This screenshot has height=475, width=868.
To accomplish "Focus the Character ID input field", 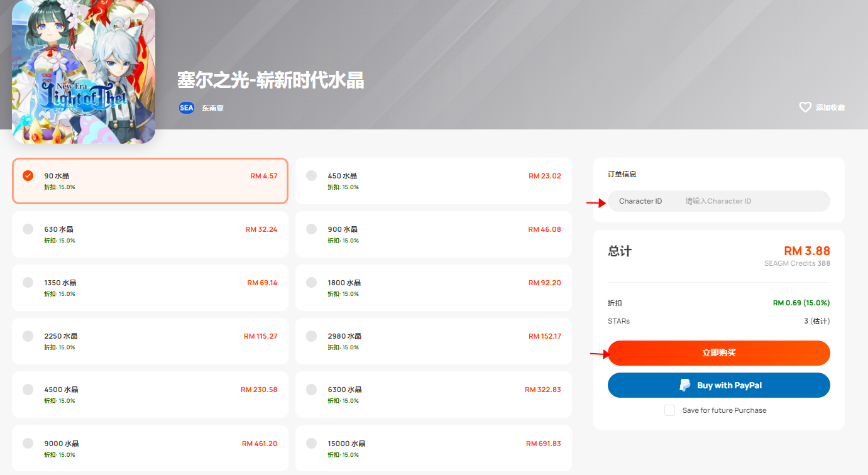I will point(719,201).
